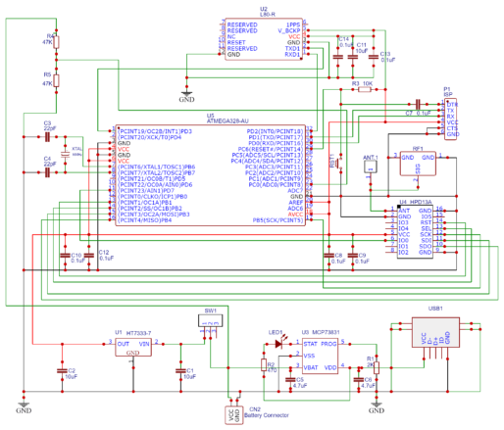
Task: Select the TXD1 pin on L80-R
Action: click(x=292, y=48)
